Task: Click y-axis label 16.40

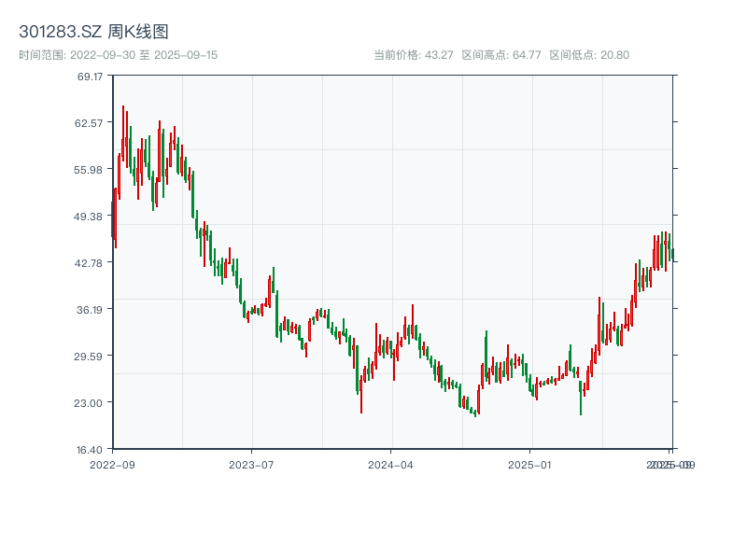Action: point(90,450)
